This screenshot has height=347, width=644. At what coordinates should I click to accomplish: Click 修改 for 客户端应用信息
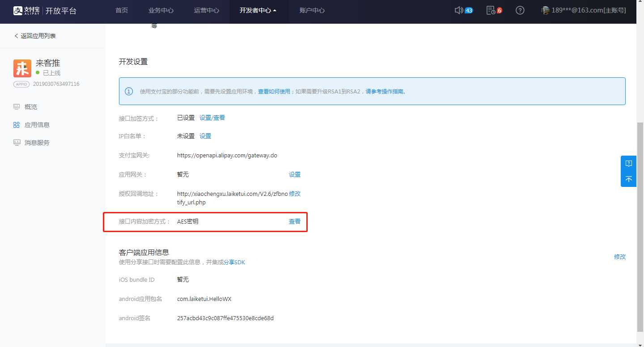click(x=620, y=257)
